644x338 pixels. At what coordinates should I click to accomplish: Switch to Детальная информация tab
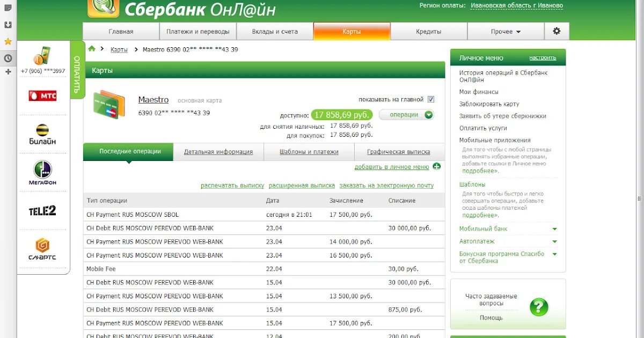tap(218, 152)
